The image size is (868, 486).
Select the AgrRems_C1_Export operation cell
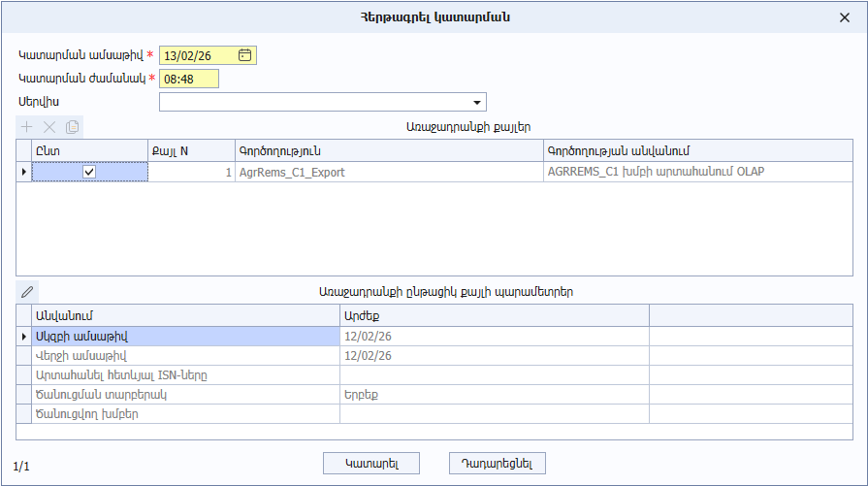pos(388,172)
